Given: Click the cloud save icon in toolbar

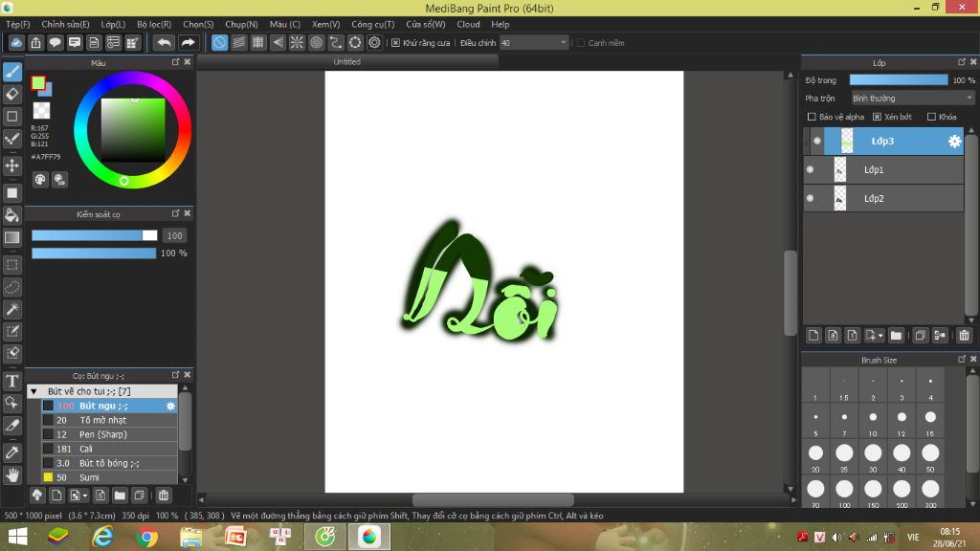Looking at the screenshot, I should [x=16, y=42].
